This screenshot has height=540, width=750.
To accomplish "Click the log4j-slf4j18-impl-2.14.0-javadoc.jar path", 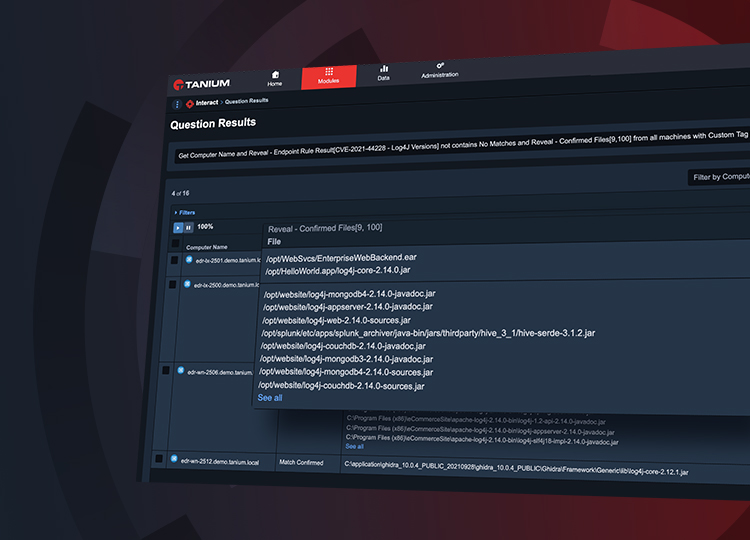I will (482, 440).
